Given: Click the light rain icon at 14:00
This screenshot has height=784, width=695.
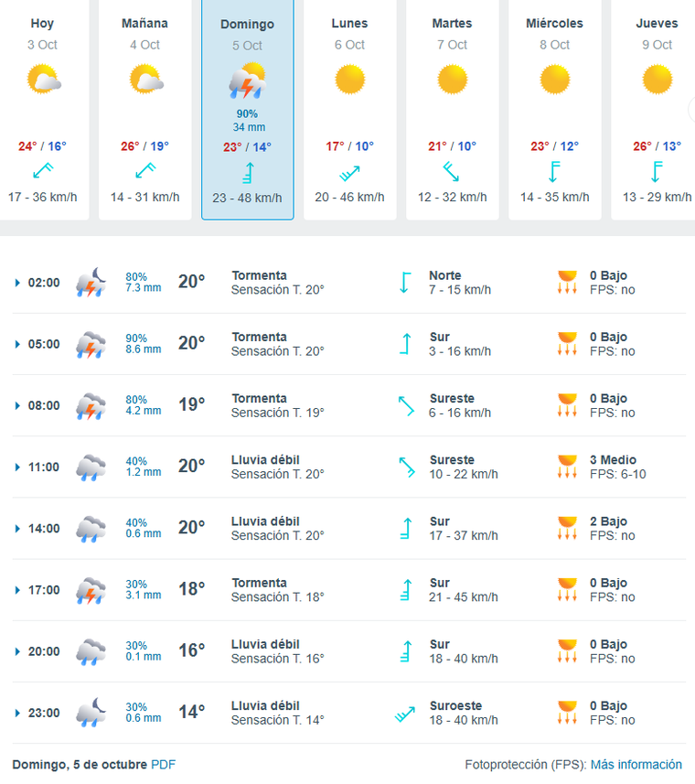Looking at the screenshot, I should coord(91,528).
